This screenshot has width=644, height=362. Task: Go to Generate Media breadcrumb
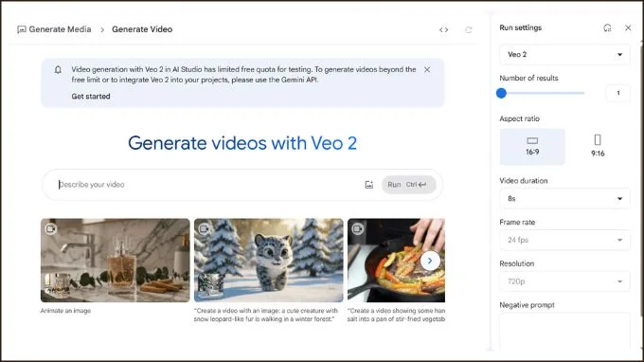(x=60, y=29)
